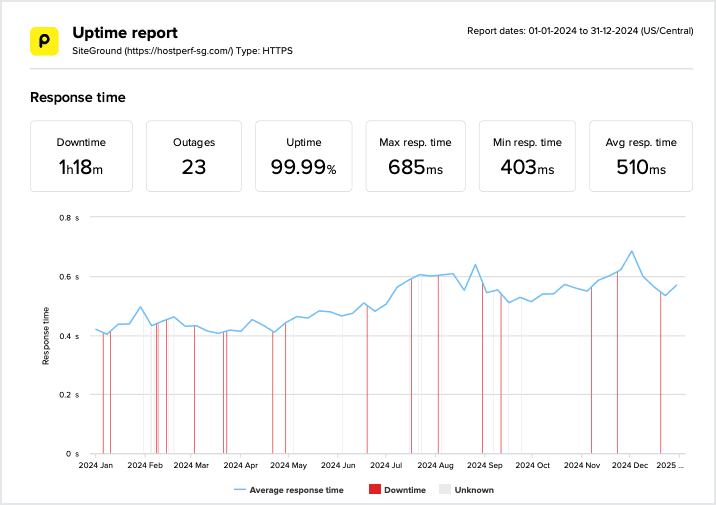
Task: Click the '2024 Jun' x-axis label
Action: point(338,465)
